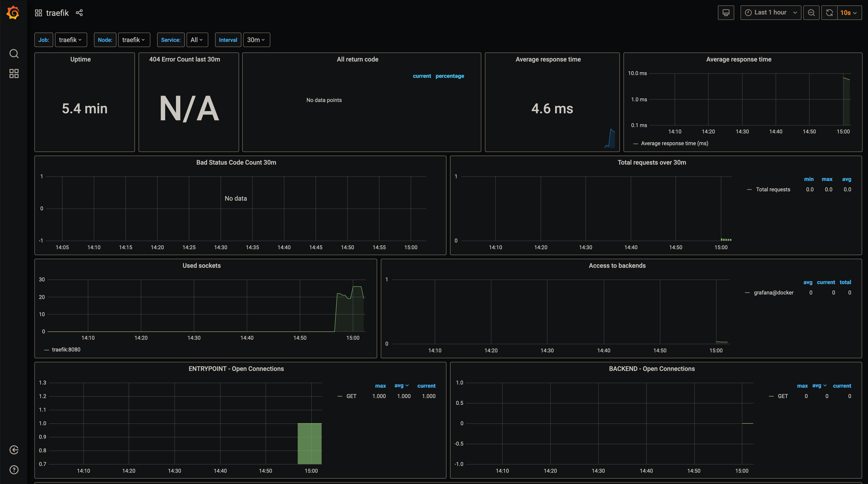Change color of grafana@docker series swatch
The image size is (868, 484).
747,293
